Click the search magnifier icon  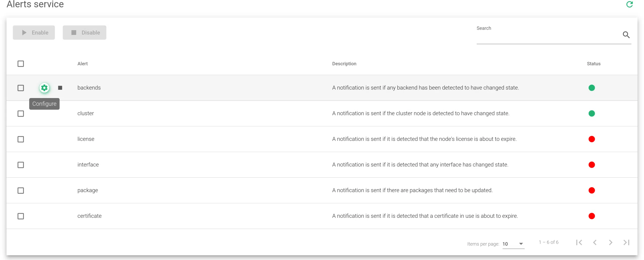pyautogui.click(x=626, y=35)
